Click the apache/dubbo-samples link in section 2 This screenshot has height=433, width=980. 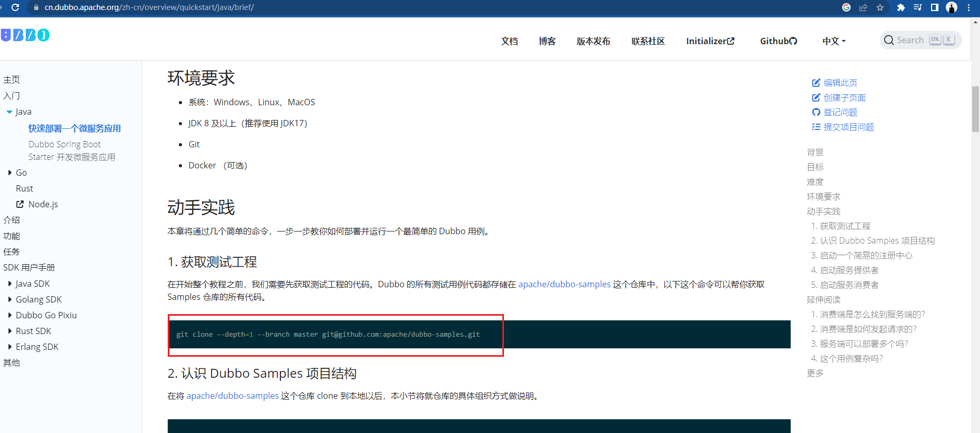click(233, 396)
